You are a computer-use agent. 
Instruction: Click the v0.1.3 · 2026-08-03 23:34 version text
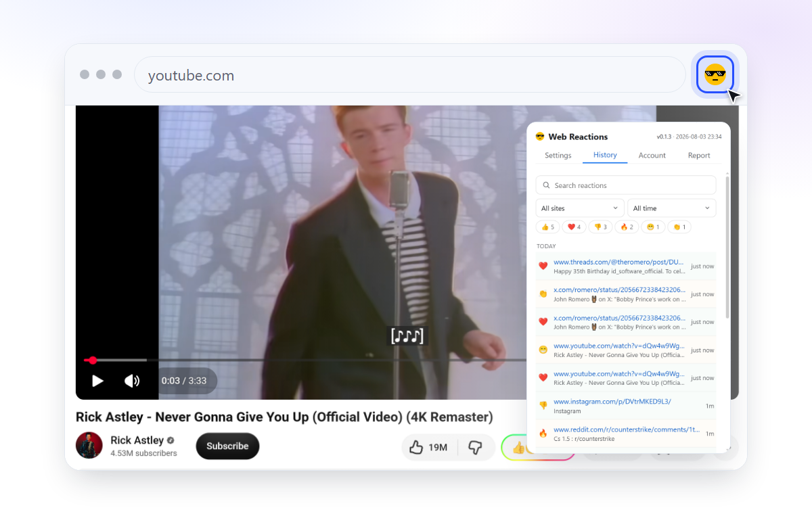[x=689, y=137]
